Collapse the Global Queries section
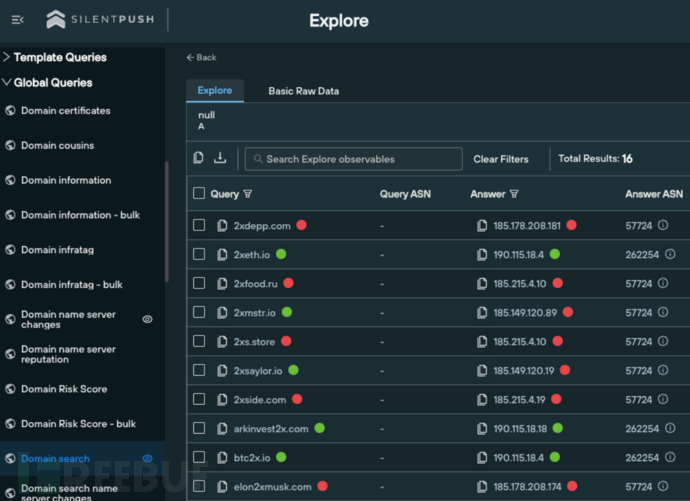Image resolution: width=690 pixels, height=501 pixels. (x=7, y=83)
